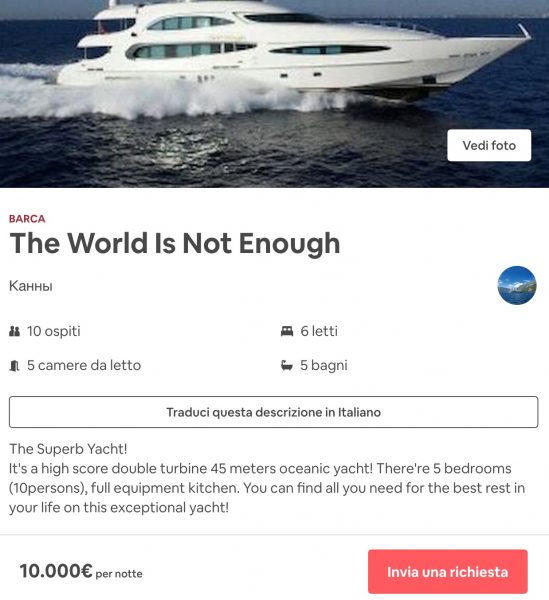Click the guests icon beside 10 ospiti

click(x=15, y=331)
